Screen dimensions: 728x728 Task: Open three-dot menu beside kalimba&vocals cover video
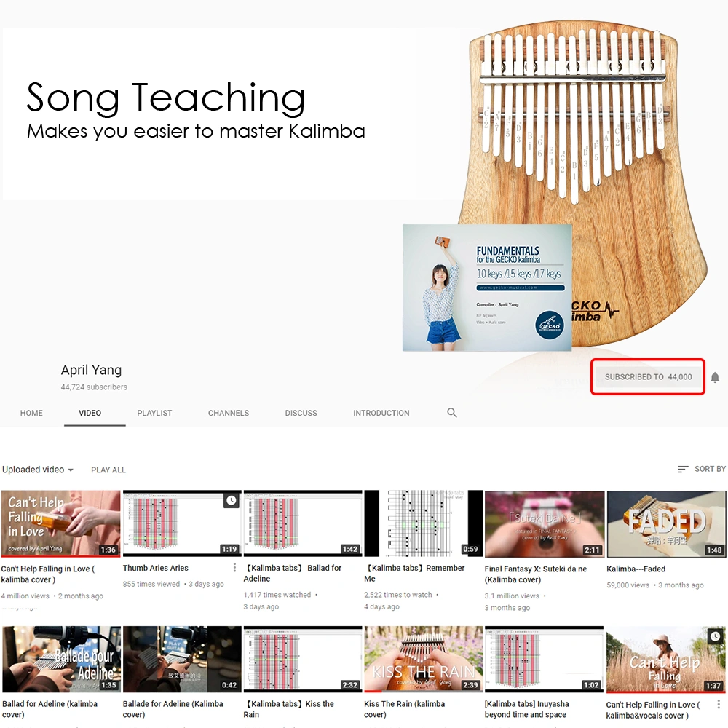pyautogui.click(x=719, y=704)
